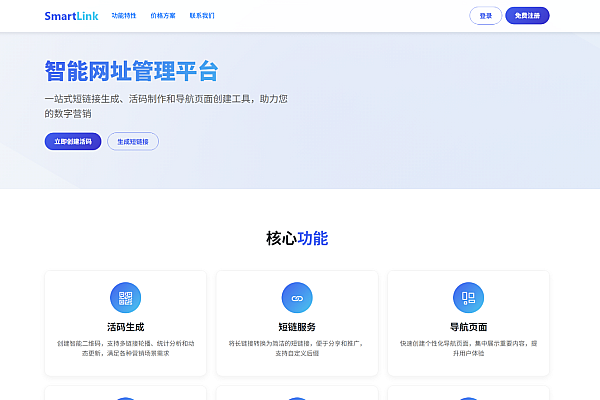Open the 短链服务 card title

point(297,326)
